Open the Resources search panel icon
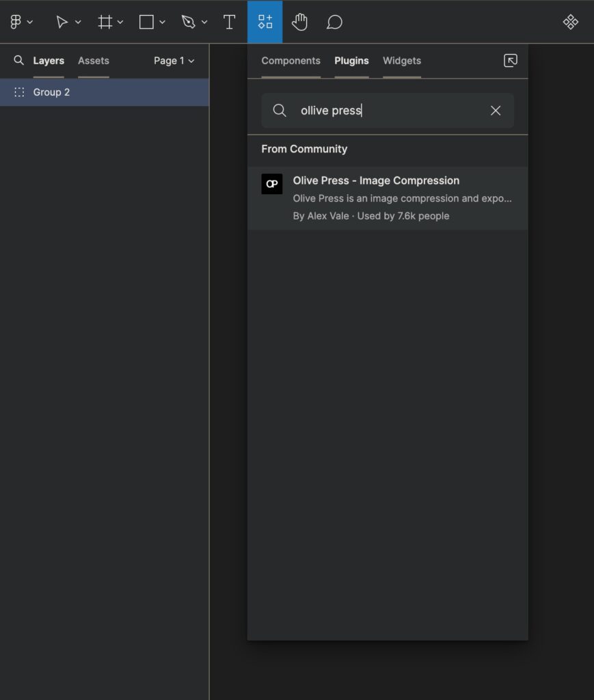The height and width of the screenshot is (700, 594). [510, 60]
